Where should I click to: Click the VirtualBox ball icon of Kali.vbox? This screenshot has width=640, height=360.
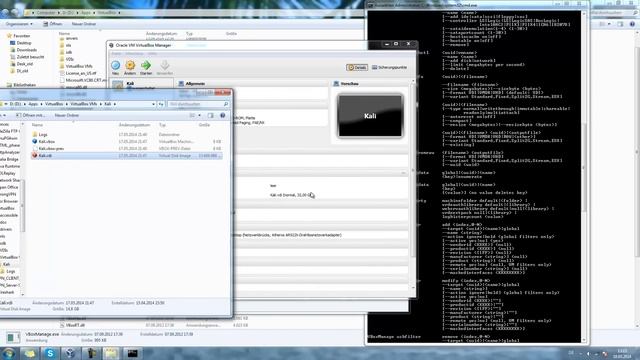point(35,142)
